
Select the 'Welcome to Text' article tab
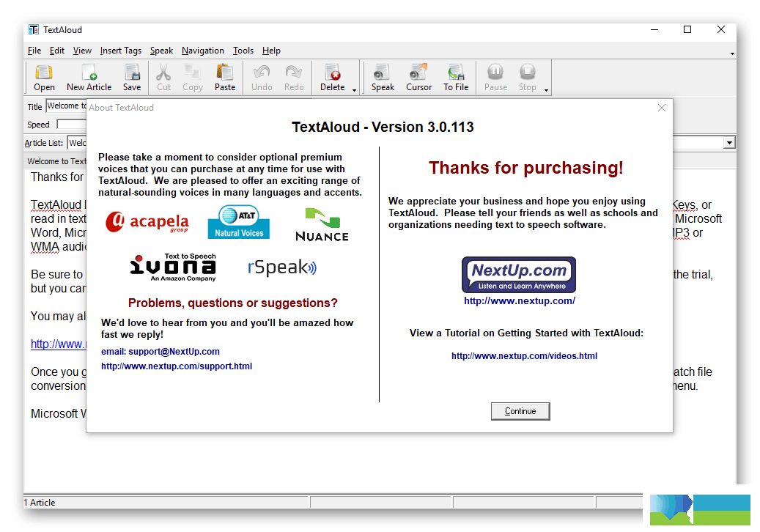(56, 161)
